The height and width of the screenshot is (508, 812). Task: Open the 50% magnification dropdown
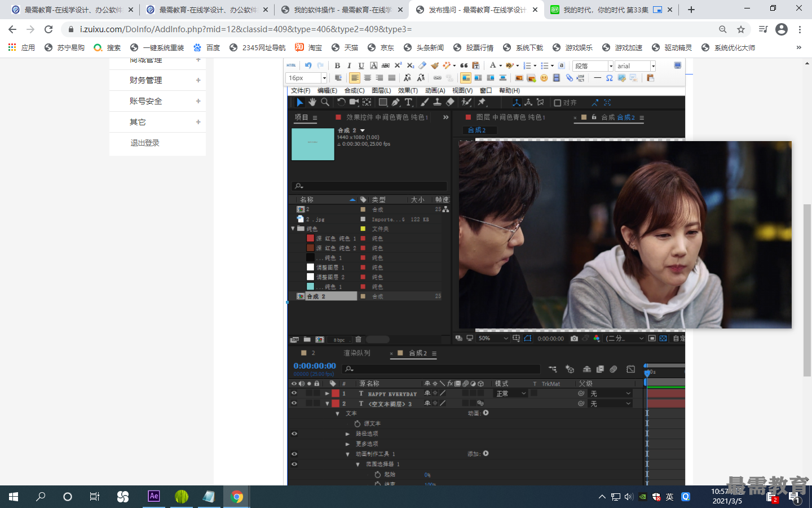493,338
